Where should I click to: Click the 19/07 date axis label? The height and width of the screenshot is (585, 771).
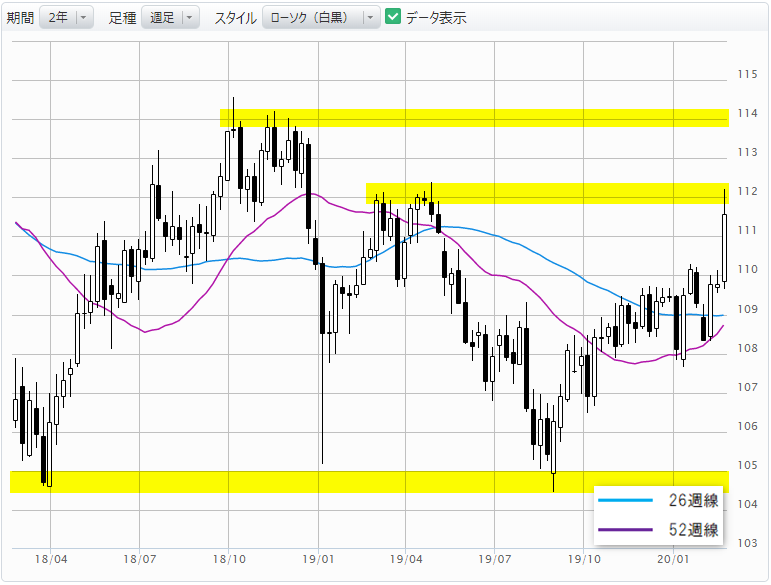click(495, 559)
